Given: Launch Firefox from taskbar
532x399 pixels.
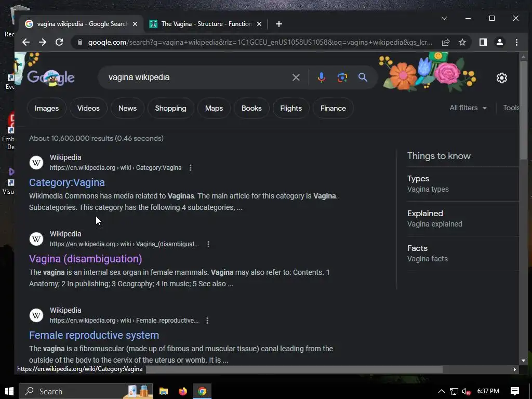Looking at the screenshot, I should (182, 391).
